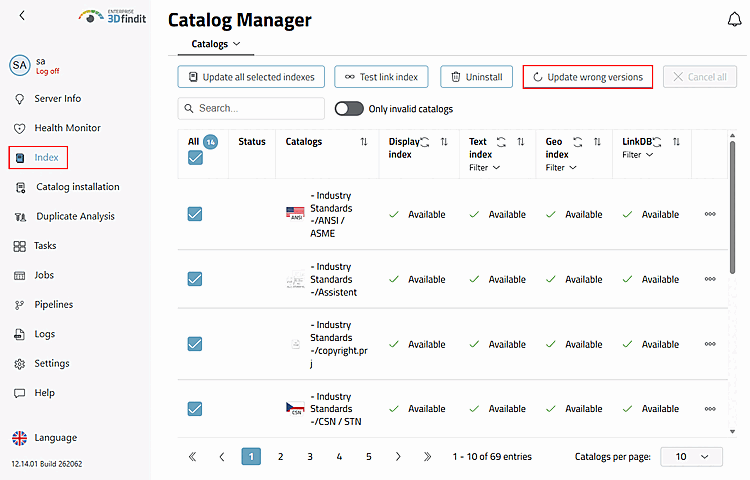Click the Status column header
This screenshot has width=750, height=480.
[252, 142]
